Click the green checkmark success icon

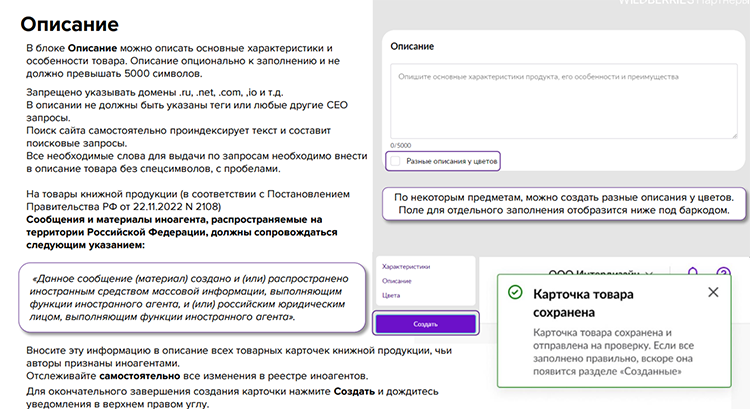coord(515,292)
